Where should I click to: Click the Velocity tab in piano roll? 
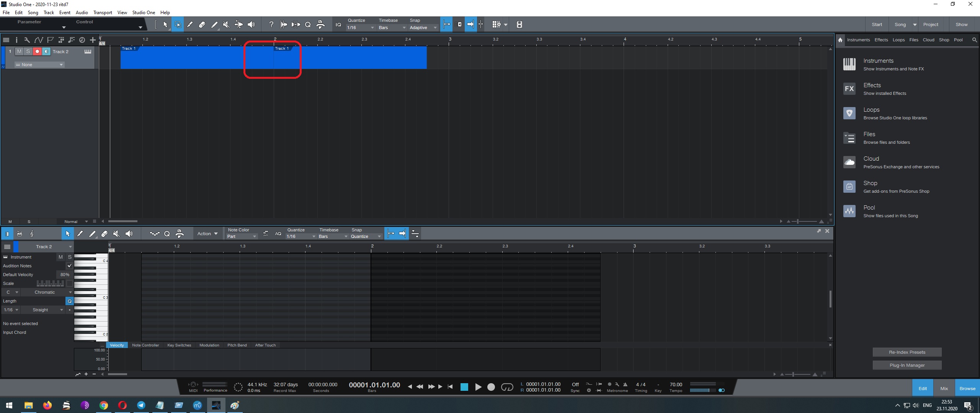tap(116, 345)
